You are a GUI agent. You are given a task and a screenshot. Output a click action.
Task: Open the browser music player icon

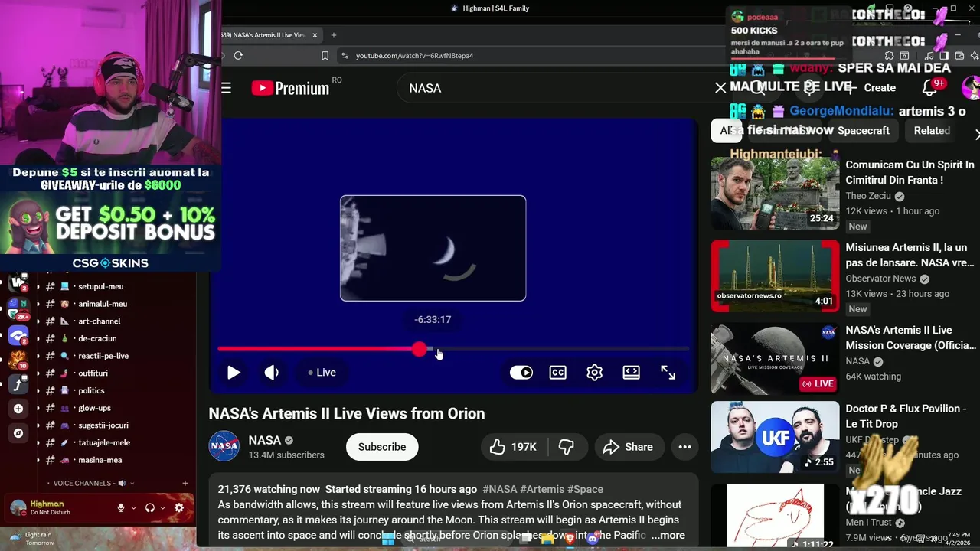click(x=929, y=56)
